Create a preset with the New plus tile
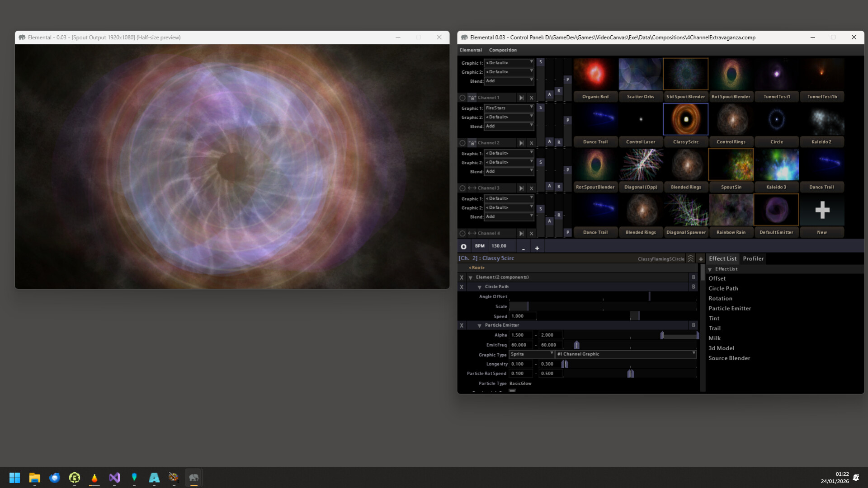This screenshot has width=868, height=488. coord(822,209)
